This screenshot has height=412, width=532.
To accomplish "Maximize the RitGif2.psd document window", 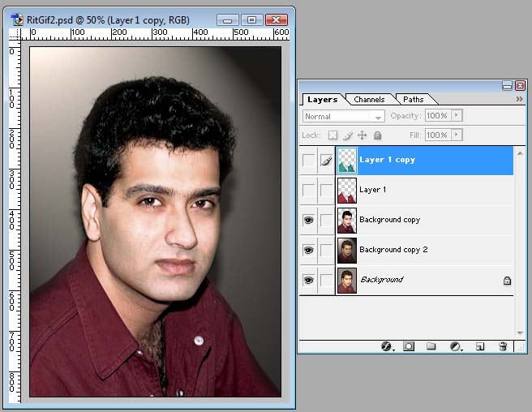I will (x=251, y=19).
